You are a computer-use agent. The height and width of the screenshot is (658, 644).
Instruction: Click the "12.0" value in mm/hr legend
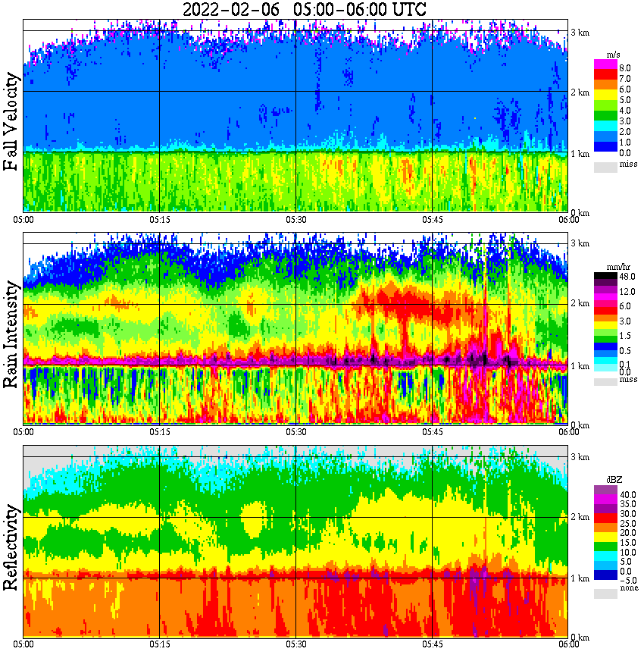pyautogui.click(x=627, y=292)
